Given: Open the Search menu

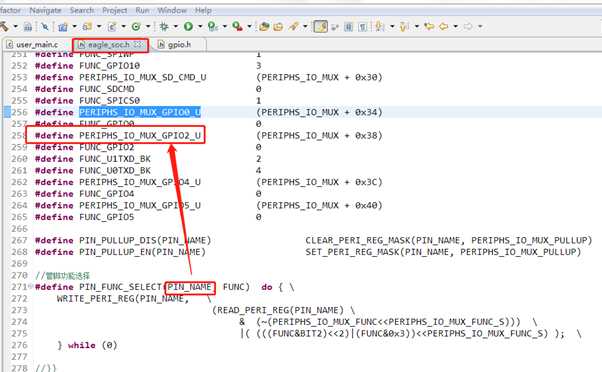Looking at the screenshot, I should [82, 10].
